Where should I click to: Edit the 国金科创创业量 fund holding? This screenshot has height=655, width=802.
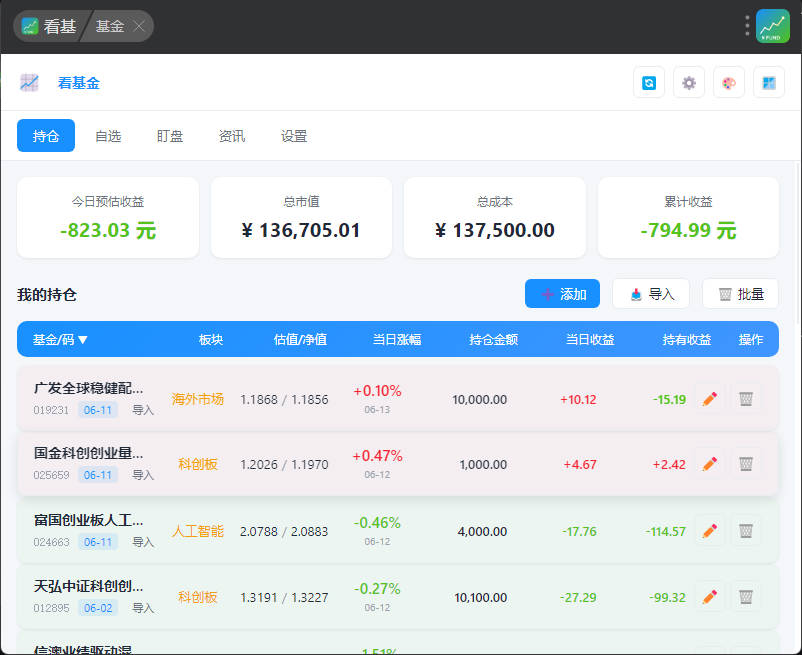coord(709,464)
